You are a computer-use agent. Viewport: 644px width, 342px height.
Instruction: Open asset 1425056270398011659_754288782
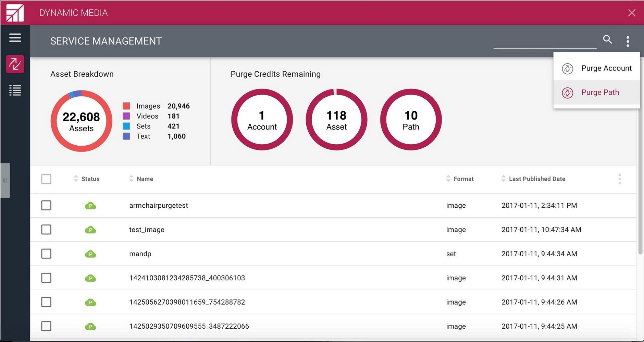tap(187, 302)
